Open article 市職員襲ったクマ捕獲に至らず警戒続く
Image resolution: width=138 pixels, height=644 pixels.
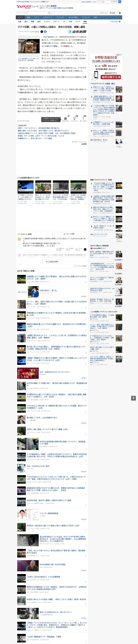click(x=56, y=277)
